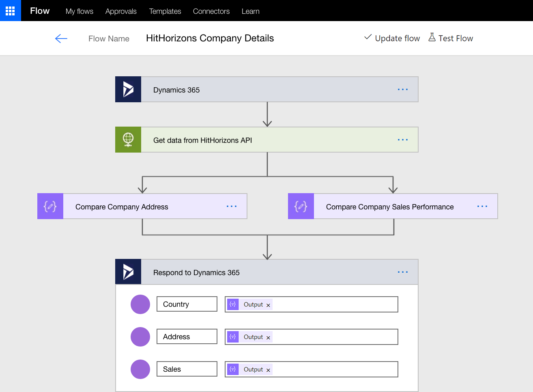Click Test Flow button
533x392 pixels.
(x=451, y=38)
